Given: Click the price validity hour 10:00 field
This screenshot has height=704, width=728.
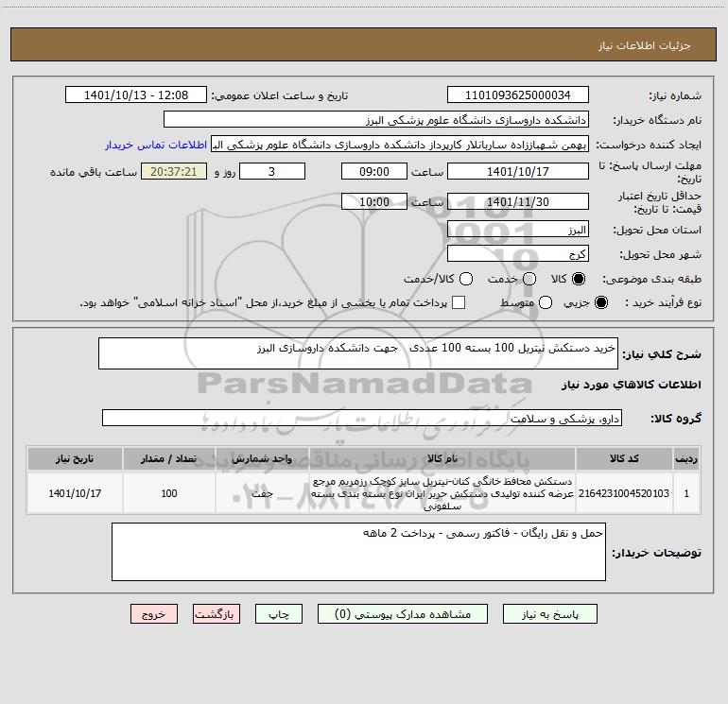Looking at the screenshot, I should point(374,201).
